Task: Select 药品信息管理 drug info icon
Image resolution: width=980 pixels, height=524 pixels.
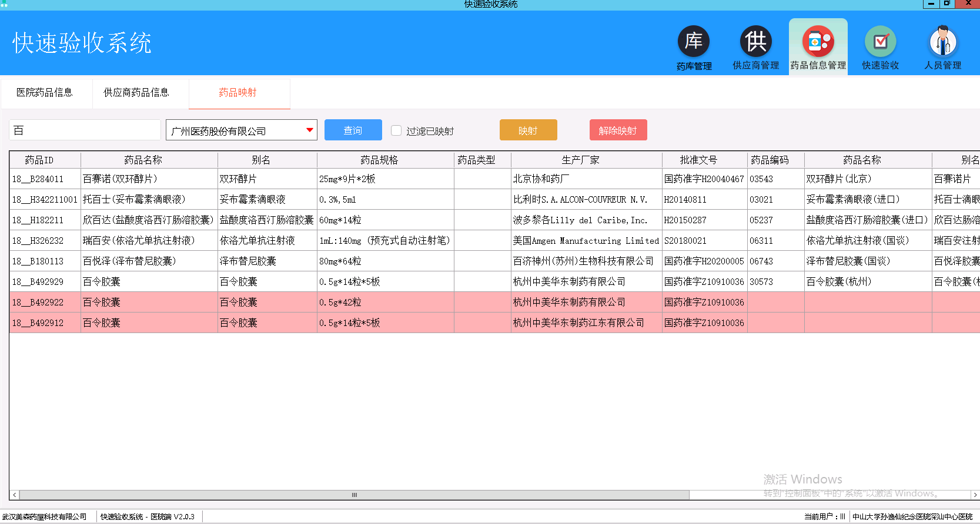Action: click(818, 48)
